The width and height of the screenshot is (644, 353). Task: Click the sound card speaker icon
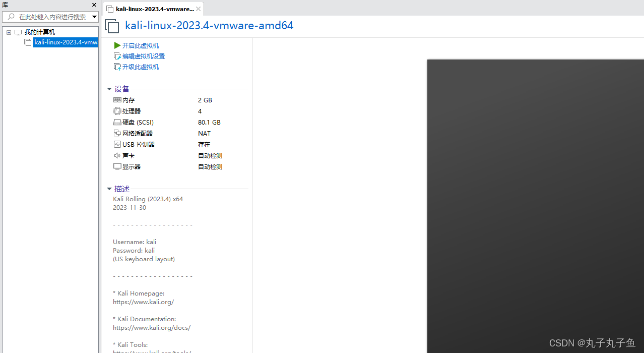click(x=117, y=156)
